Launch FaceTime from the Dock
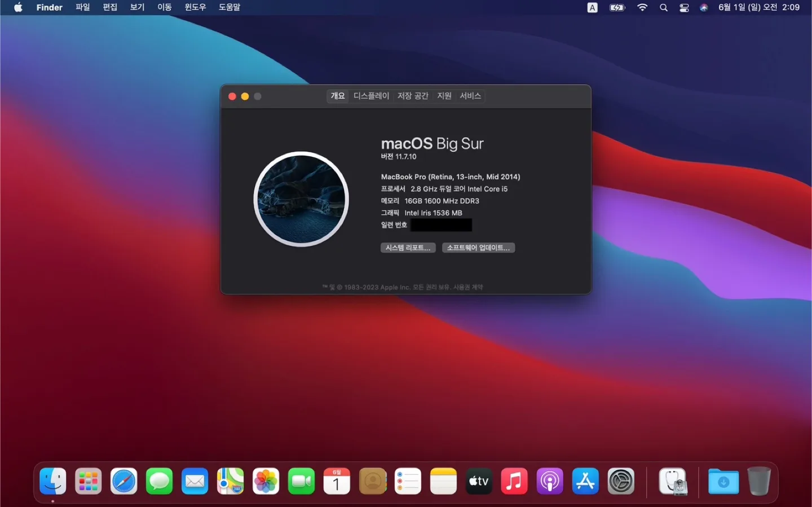 pyautogui.click(x=302, y=481)
